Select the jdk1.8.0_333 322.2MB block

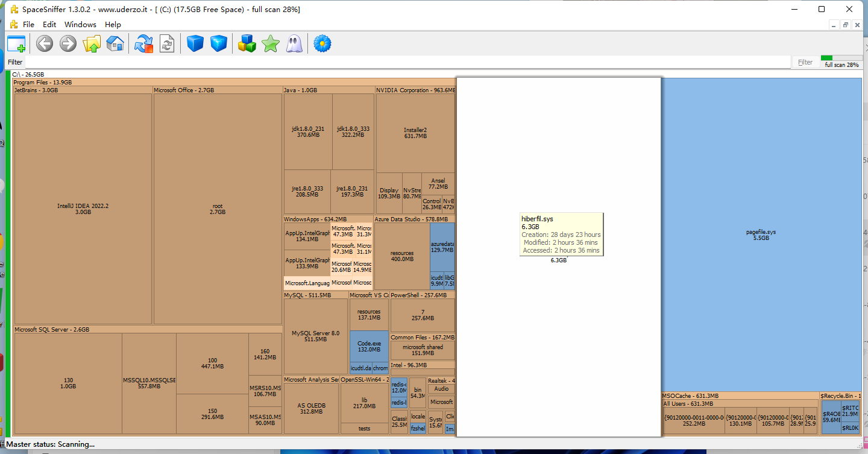tap(353, 131)
